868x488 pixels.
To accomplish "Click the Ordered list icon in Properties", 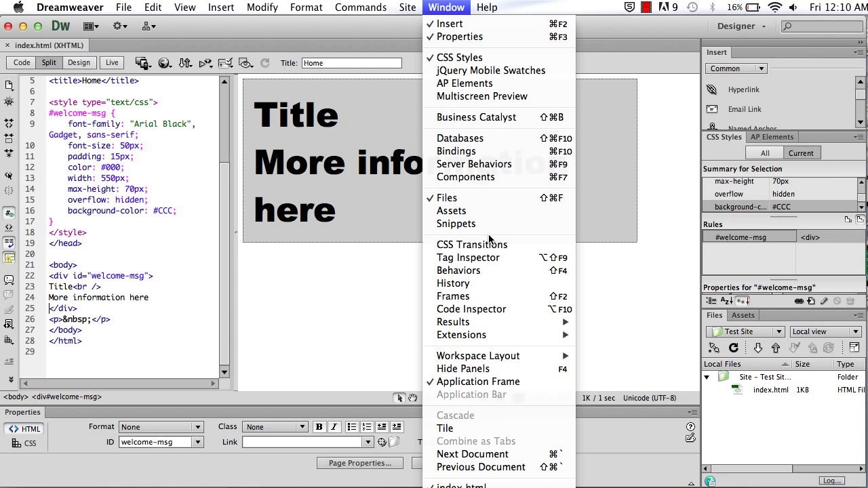I will pyautogui.click(x=367, y=427).
